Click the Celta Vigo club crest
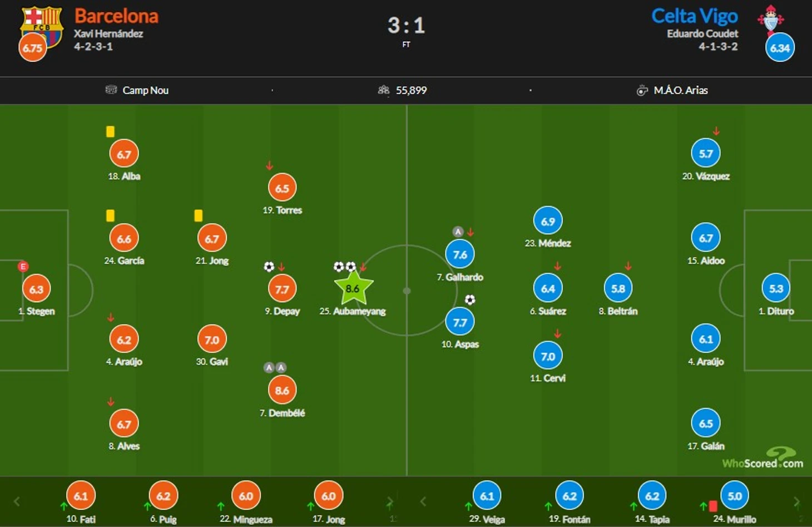 tap(771, 19)
